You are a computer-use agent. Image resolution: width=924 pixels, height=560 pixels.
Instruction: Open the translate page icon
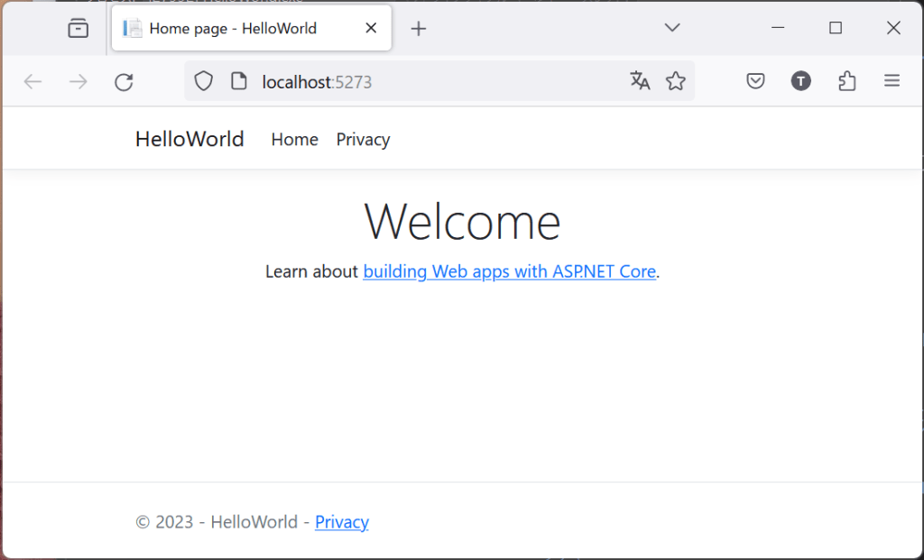(640, 81)
